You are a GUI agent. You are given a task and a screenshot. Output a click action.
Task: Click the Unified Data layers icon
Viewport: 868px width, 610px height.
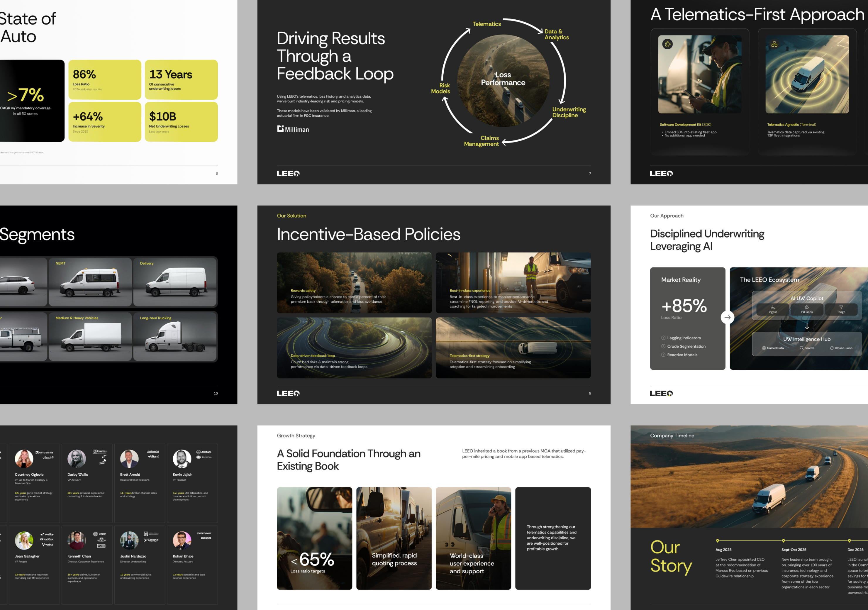764,348
